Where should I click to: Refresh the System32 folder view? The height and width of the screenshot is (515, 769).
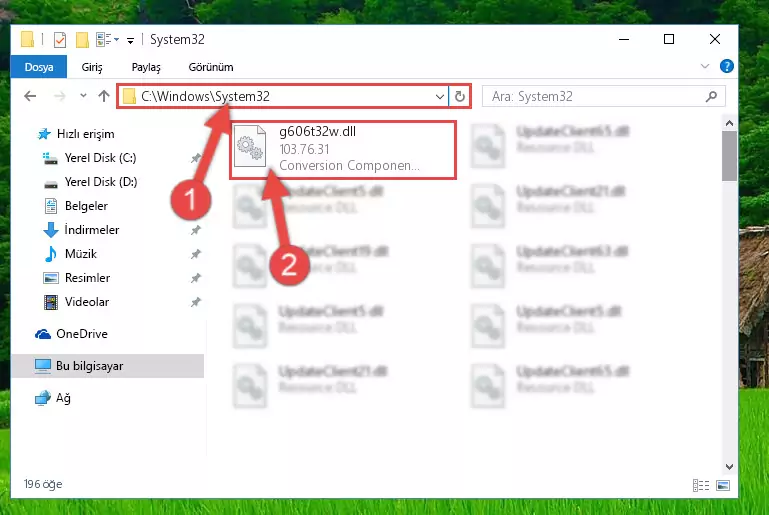[x=460, y=96]
